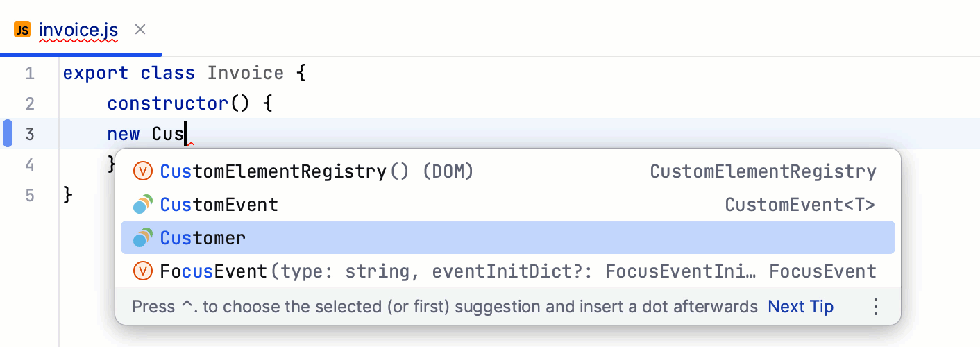Click the typed 'Cus' text on line 3
Image resolution: width=980 pixels, height=347 pixels.
(x=167, y=134)
